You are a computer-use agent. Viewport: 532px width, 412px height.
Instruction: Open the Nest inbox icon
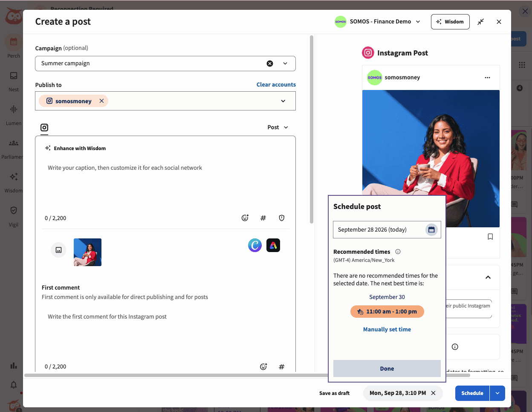click(x=14, y=75)
